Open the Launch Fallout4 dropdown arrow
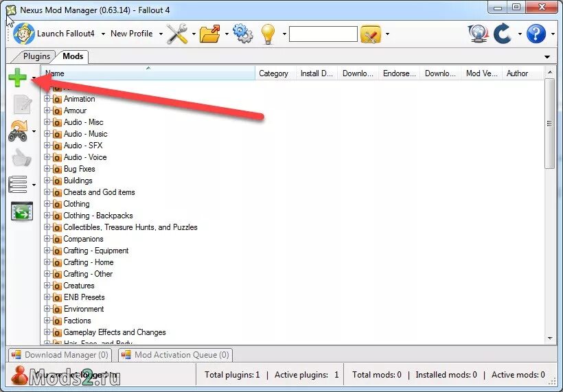563x392 pixels. pyautogui.click(x=103, y=34)
